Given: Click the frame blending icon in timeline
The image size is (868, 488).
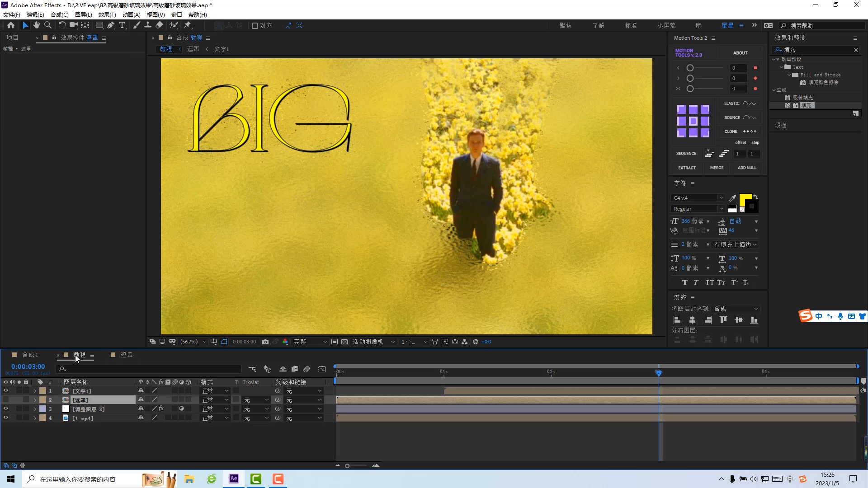Looking at the screenshot, I should coord(295,370).
